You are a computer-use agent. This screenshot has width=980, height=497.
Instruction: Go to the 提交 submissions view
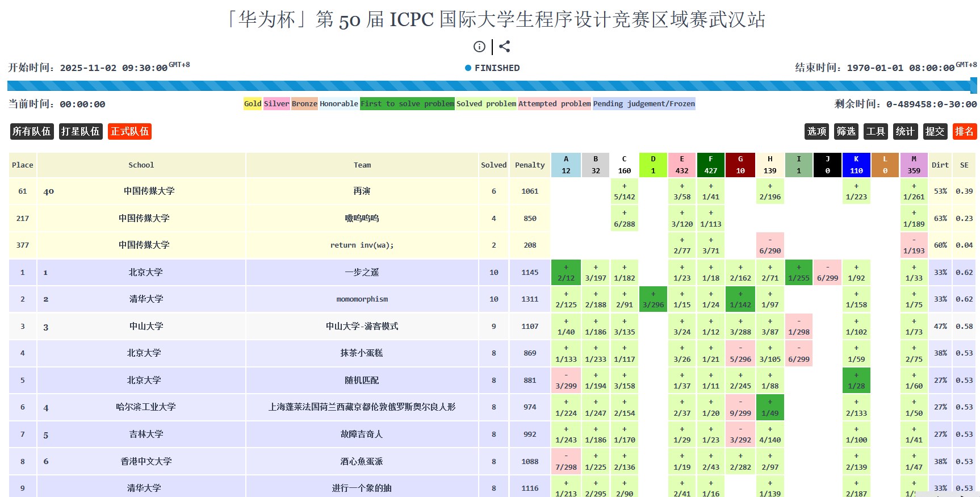click(x=935, y=131)
